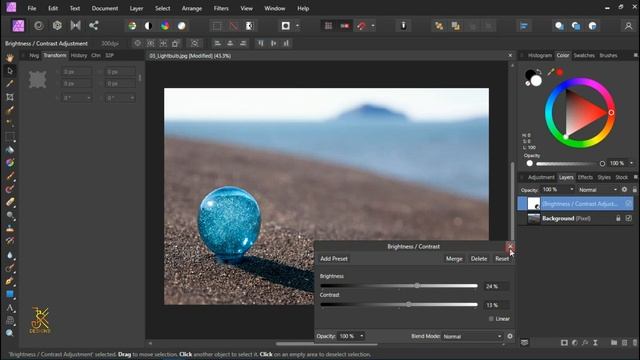Open the Filters menu
The width and height of the screenshot is (640, 360).
(x=221, y=8)
